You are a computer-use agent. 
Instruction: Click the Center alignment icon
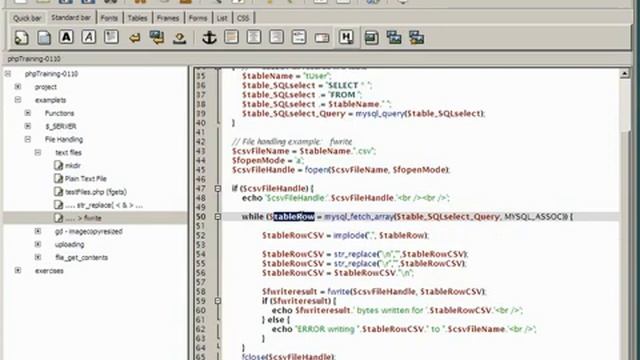tap(254, 37)
